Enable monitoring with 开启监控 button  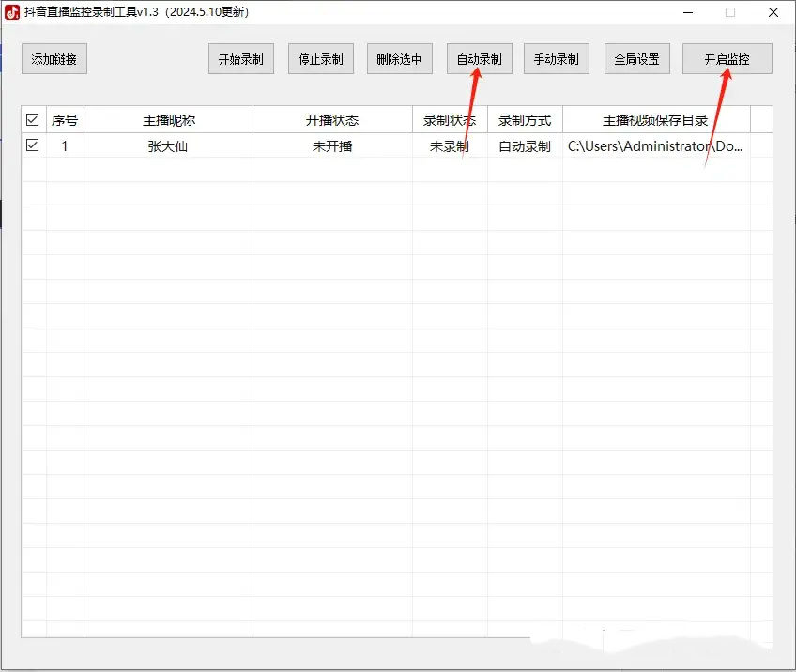coord(727,59)
